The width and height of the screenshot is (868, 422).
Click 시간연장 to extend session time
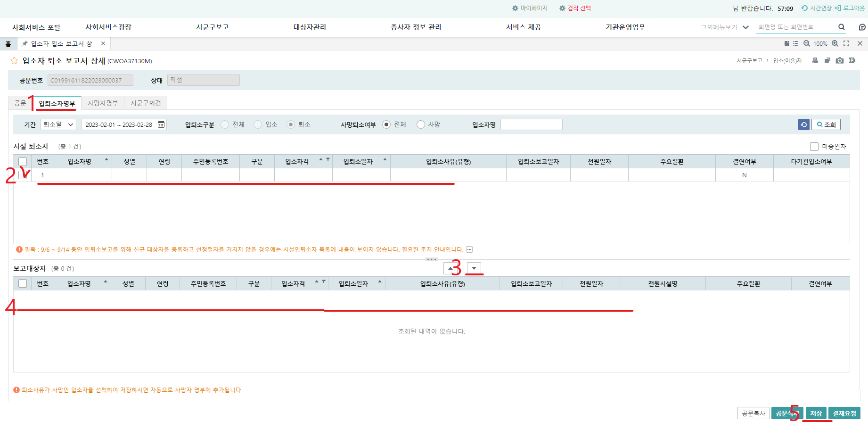817,8
